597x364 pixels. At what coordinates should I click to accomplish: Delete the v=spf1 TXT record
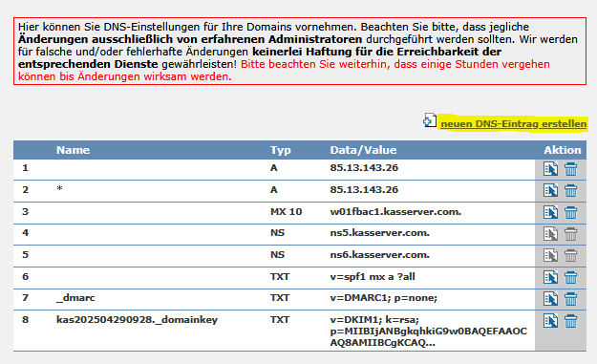(x=570, y=277)
